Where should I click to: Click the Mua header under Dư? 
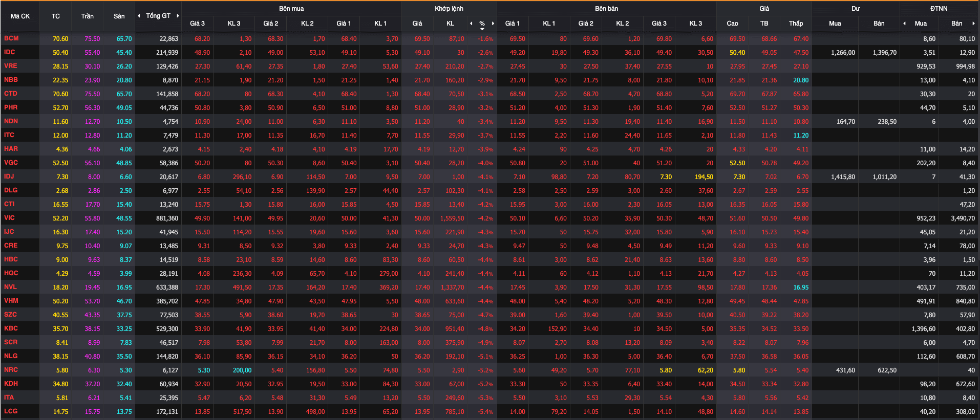tap(835, 24)
